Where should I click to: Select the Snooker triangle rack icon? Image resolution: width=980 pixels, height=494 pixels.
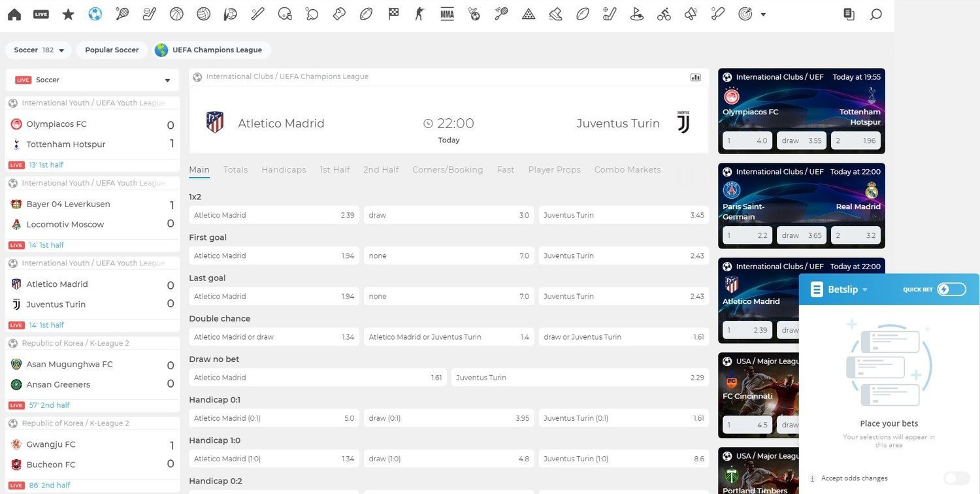point(529,14)
